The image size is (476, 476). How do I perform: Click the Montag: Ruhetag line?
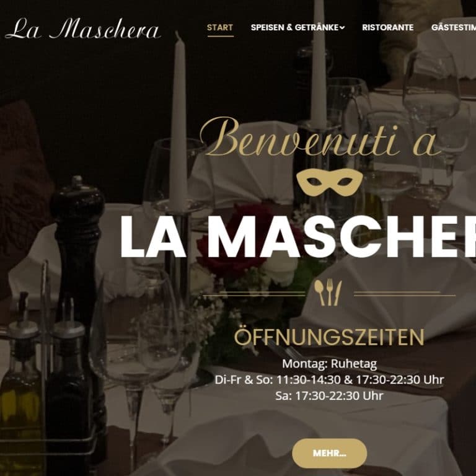click(x=329, y=363)
